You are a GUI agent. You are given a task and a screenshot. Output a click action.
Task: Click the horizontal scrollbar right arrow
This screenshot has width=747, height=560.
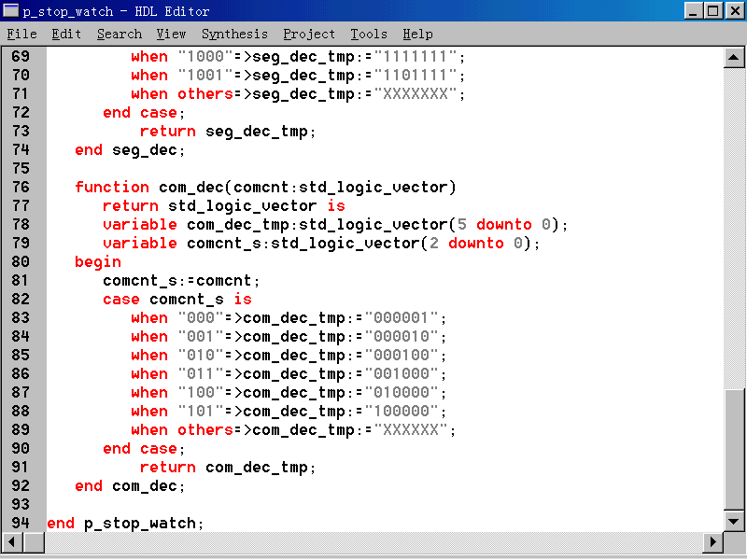(x=712, y=542)
